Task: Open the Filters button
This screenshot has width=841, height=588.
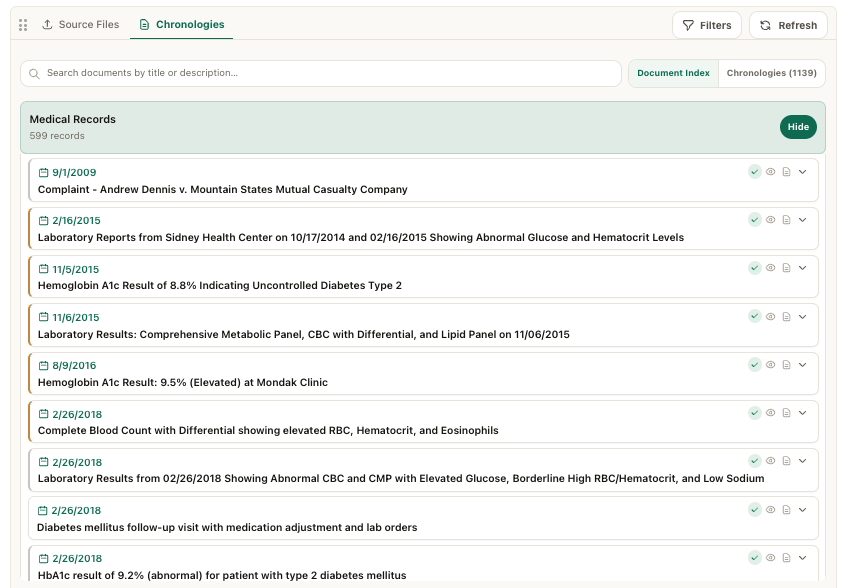Action: [707, 25]
